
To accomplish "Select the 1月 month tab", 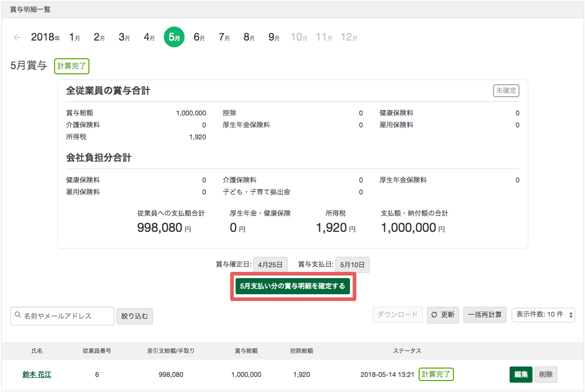I will tap(74, 37).
